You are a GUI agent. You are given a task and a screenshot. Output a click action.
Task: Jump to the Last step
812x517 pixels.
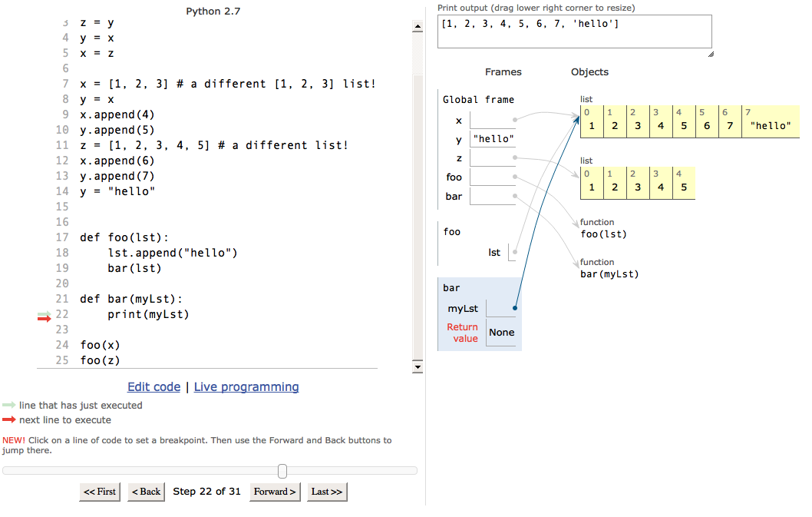click(327, 492)
